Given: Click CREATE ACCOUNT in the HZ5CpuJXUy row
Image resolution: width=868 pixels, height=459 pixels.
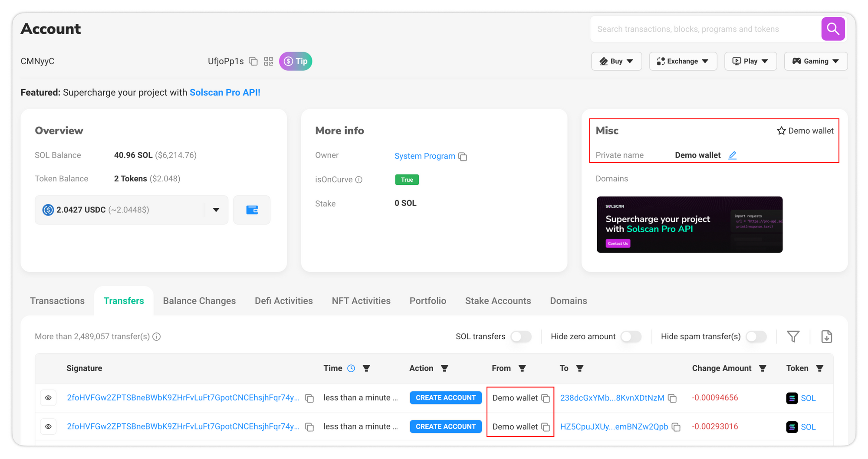Looking at the screenshot, I should 446,426.
